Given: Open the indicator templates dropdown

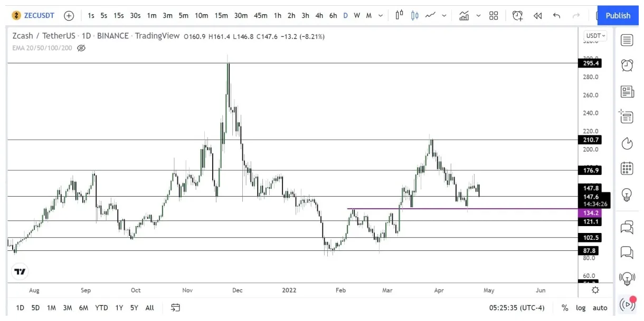Looking at the screenshot, I should point(478,15).
